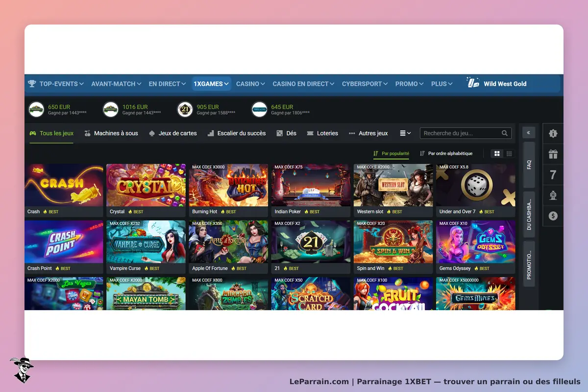Click the ticket icon next to Loteries
The width and height of the screenshot is (588, 392).
310,133
